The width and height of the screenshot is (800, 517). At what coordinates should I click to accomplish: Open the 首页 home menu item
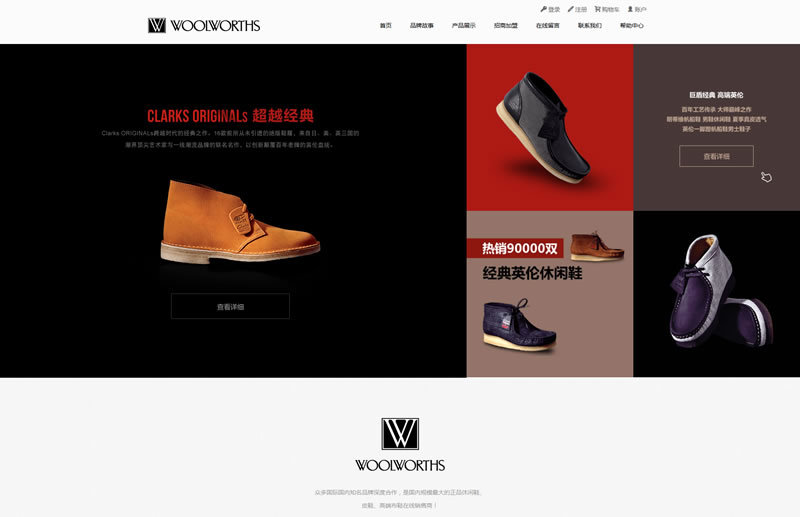pyautogui.click(x=386, y=26)
